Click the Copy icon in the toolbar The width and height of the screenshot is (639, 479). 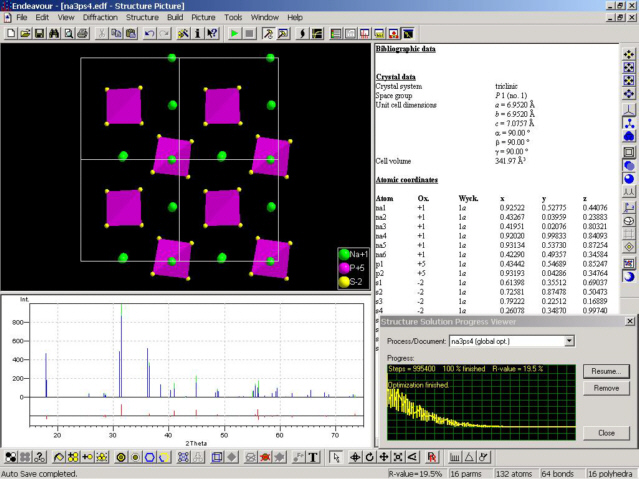click(116, 33)
